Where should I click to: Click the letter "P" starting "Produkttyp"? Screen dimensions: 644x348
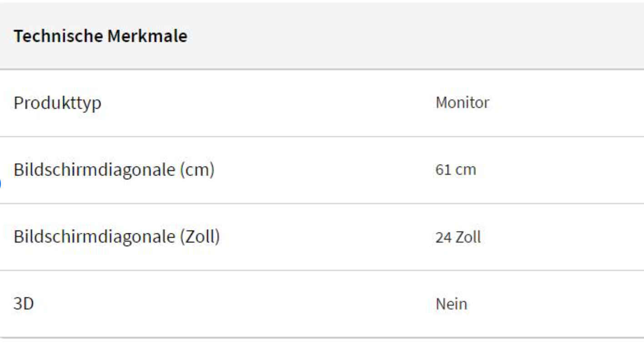pos(18,103)
